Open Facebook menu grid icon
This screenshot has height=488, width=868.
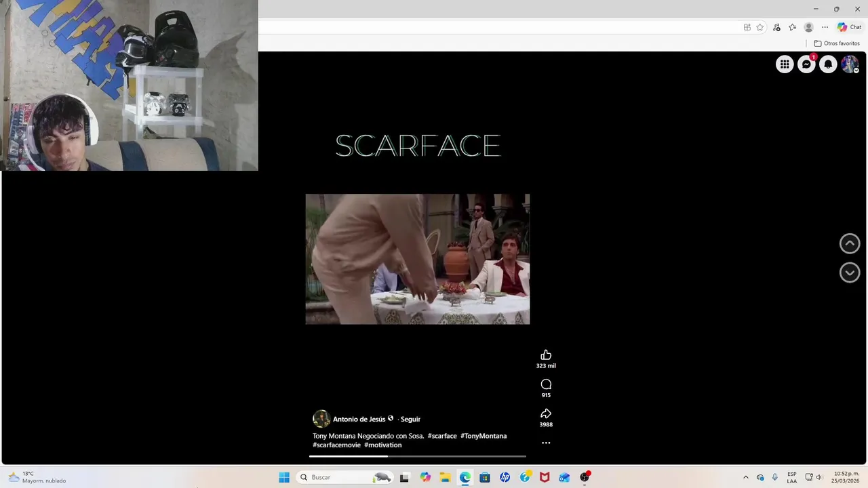785,64
